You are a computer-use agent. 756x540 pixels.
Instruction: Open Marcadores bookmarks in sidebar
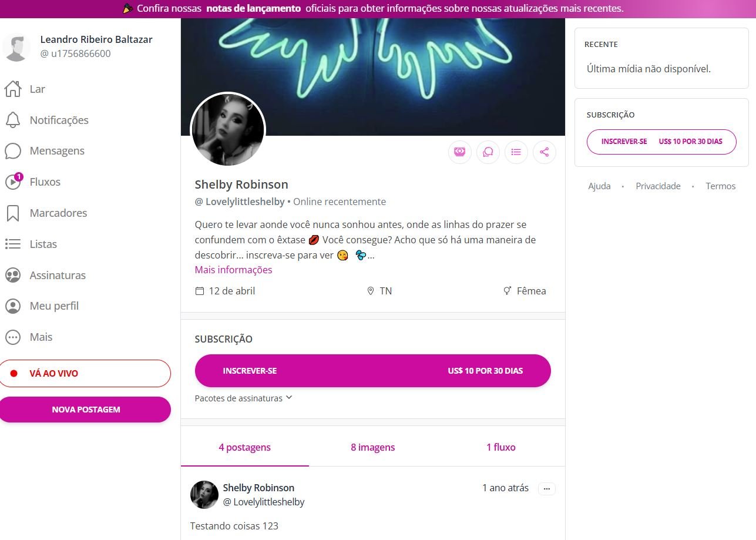click(x=13, y=213)
